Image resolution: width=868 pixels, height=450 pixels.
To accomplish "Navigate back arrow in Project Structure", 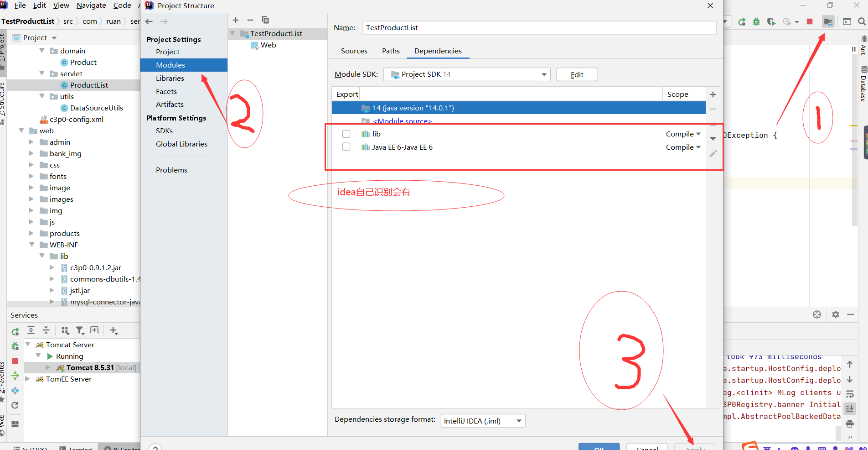I will point(149,21).
